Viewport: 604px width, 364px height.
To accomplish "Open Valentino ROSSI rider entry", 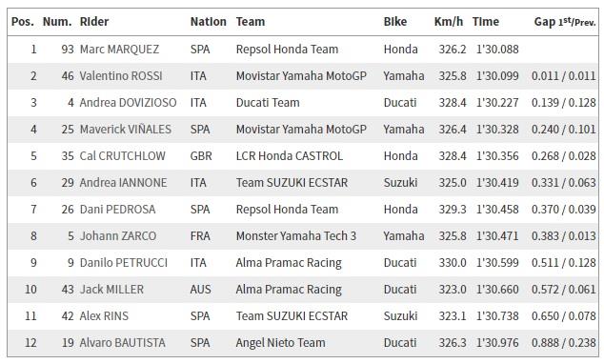I will click(121, 76).
